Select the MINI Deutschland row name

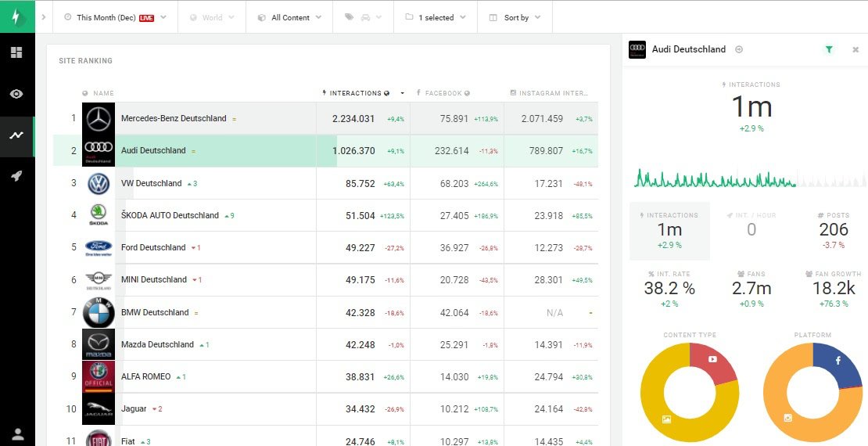[x=154, y=280]
